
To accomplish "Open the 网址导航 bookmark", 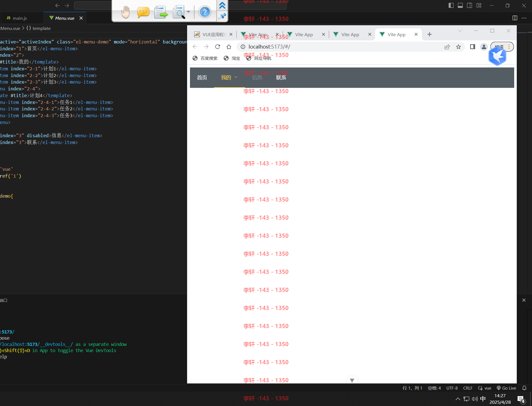I will point(259,58).
